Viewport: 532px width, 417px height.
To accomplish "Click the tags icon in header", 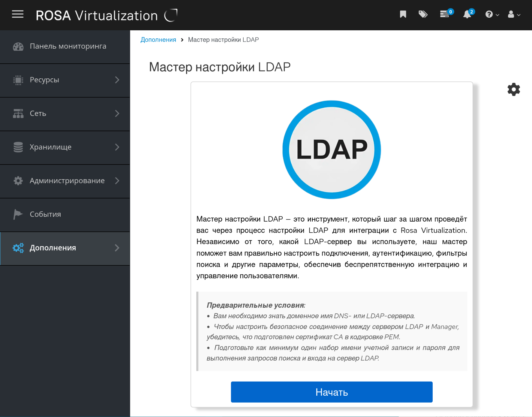I will (423, 14).
